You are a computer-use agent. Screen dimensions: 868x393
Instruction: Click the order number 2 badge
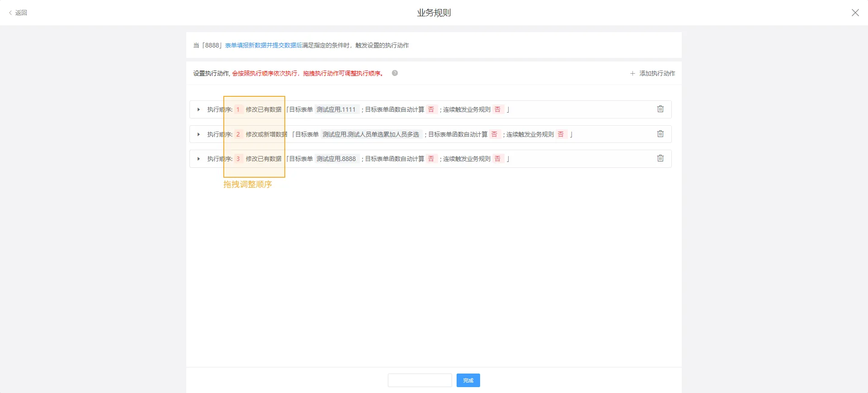238,134
